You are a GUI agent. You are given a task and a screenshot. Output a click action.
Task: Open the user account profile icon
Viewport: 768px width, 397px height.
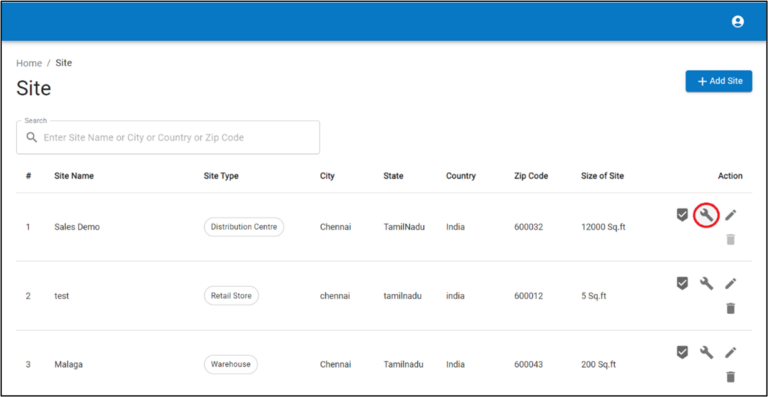(737, 22)
